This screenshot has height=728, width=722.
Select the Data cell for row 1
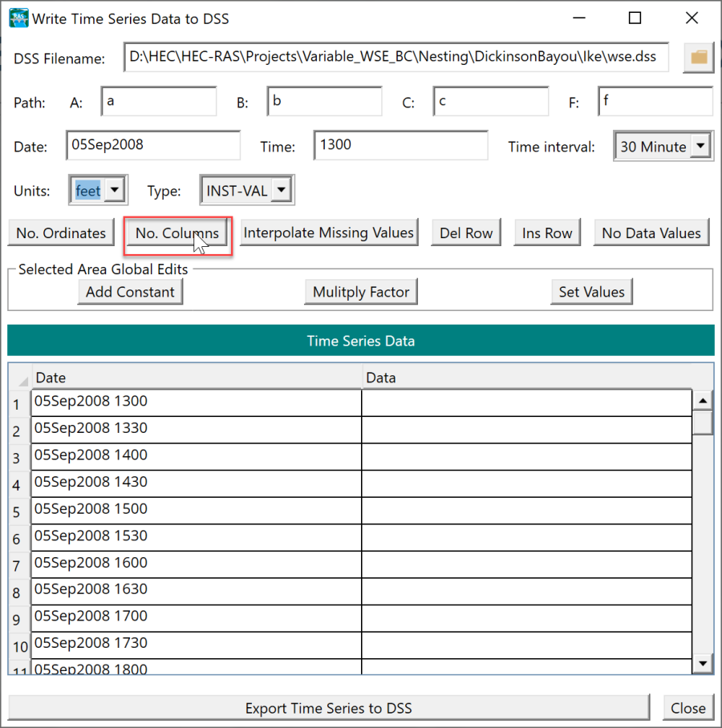point(525,402)
